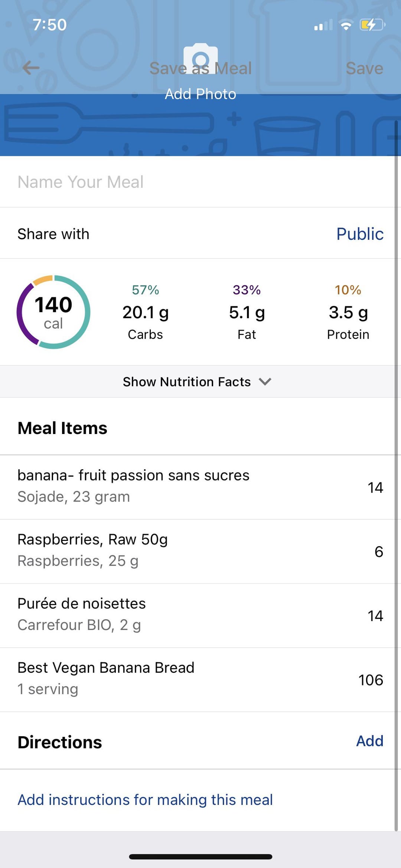The image size is (401, 868).
Task: Tap the camera icon to add photo
Action: (200, 58)
